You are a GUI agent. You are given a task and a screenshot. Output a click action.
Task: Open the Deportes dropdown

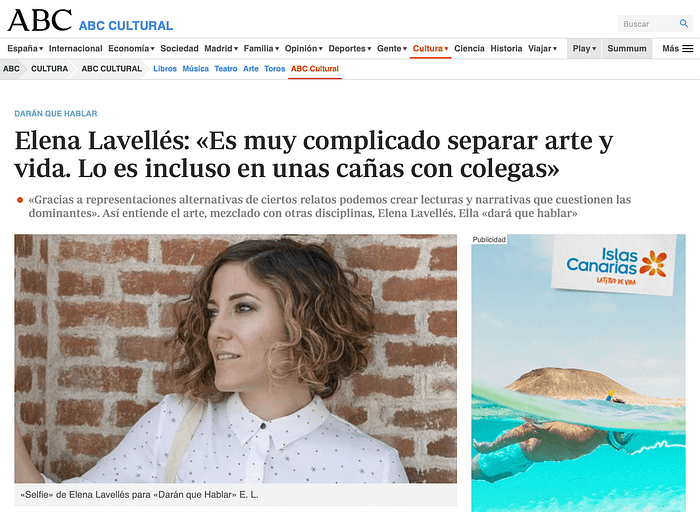[350, 48]
